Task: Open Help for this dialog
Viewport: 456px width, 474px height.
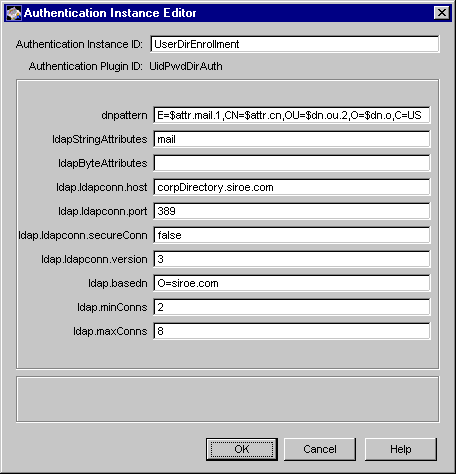Action: pyautogui.click(x=401, y=449)
